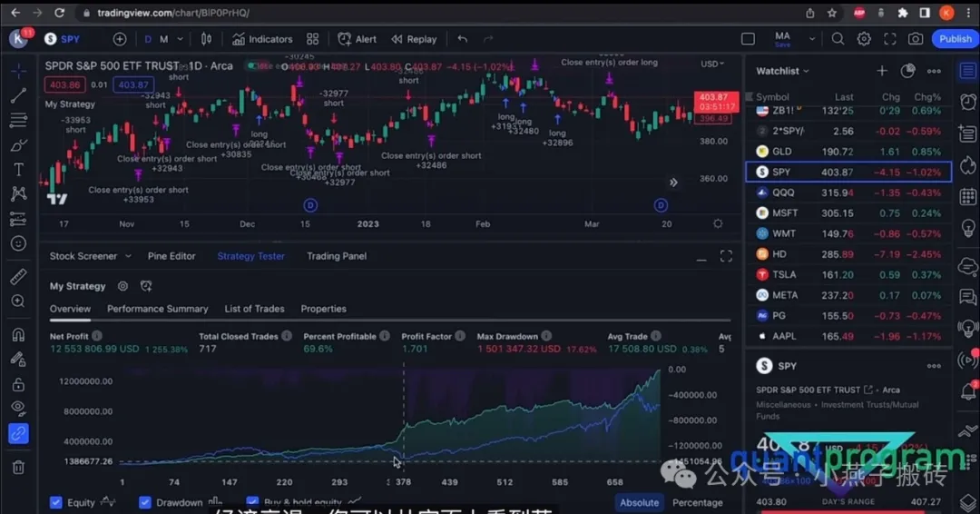Image resolution: width=980 pixels, height=514 pixels.
Task: Switch chart to fullscreen mode
Action: coord(889,39)
